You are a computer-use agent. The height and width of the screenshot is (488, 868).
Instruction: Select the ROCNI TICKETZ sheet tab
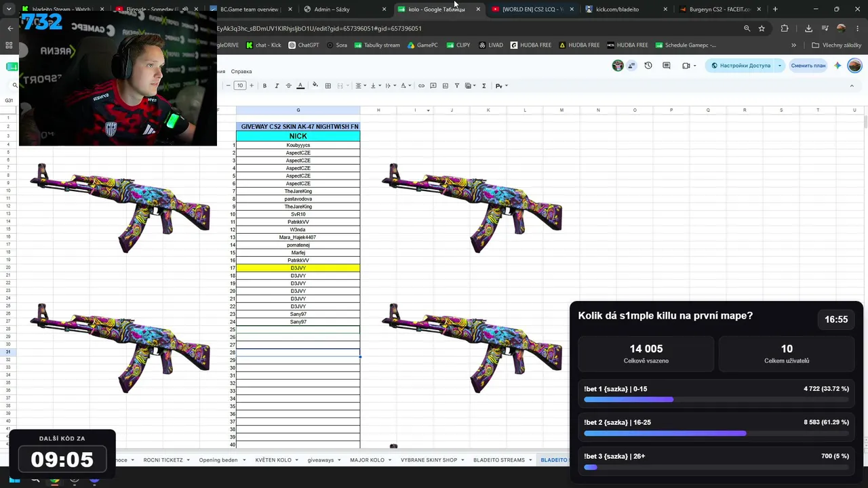coord(163,460)
